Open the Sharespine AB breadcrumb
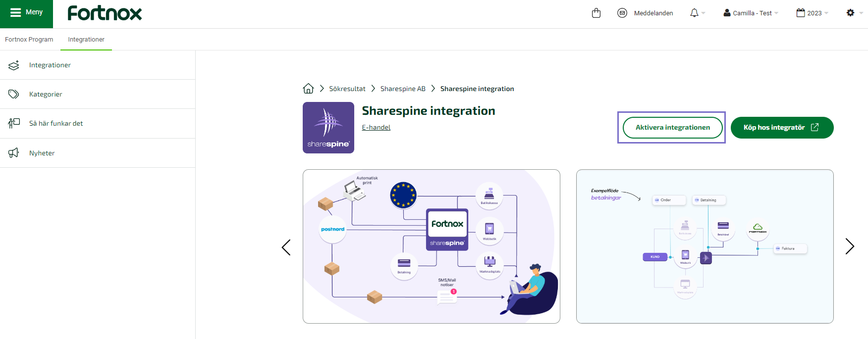Viewport: 868px width, 339px height. pos(403,89)
